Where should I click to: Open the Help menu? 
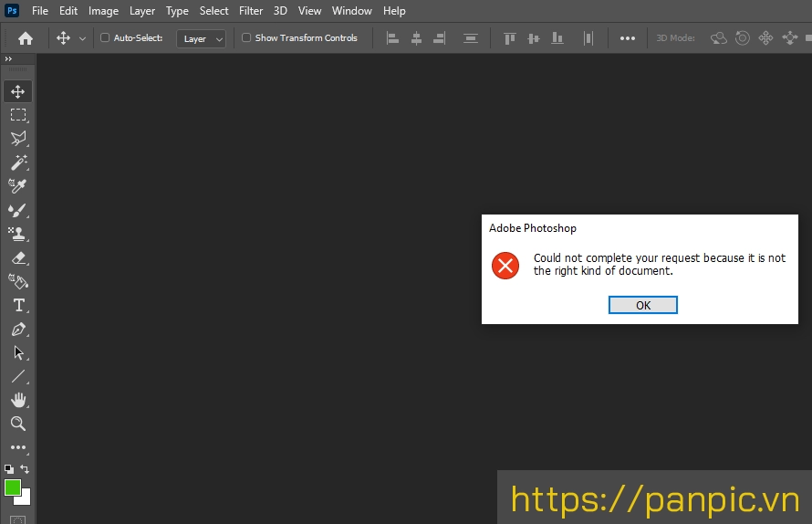[x=394, y=11]
